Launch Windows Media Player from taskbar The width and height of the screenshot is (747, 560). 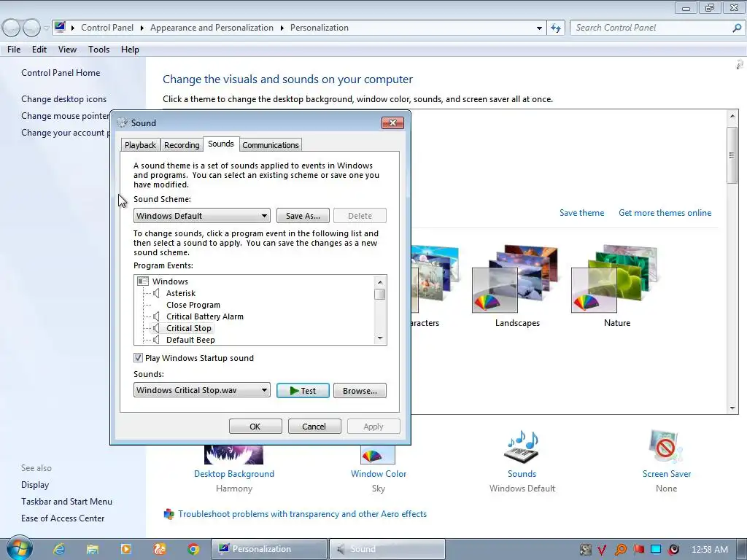126,549
